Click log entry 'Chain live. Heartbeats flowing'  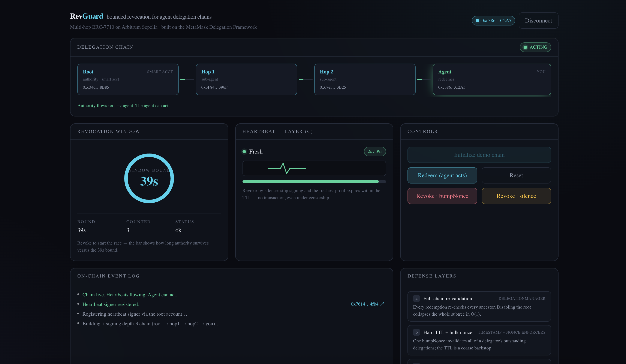(x=130, y=295)
